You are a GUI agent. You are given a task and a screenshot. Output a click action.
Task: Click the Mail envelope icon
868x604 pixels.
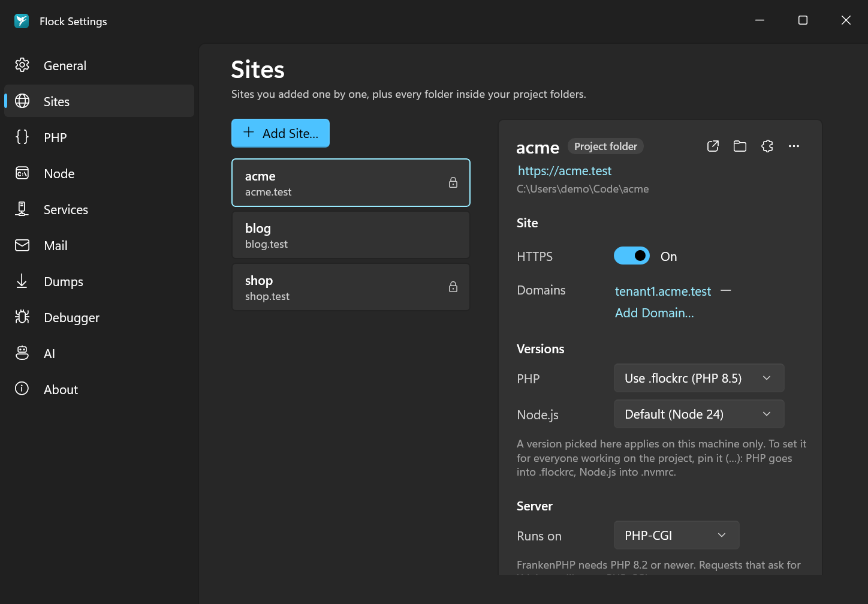pos(22,245)
